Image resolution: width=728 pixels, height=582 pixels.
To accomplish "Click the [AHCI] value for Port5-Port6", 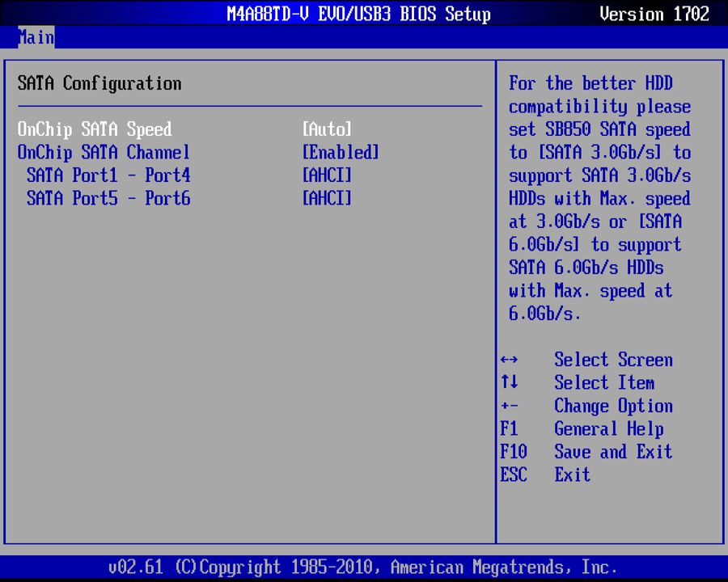I will 327,199.
